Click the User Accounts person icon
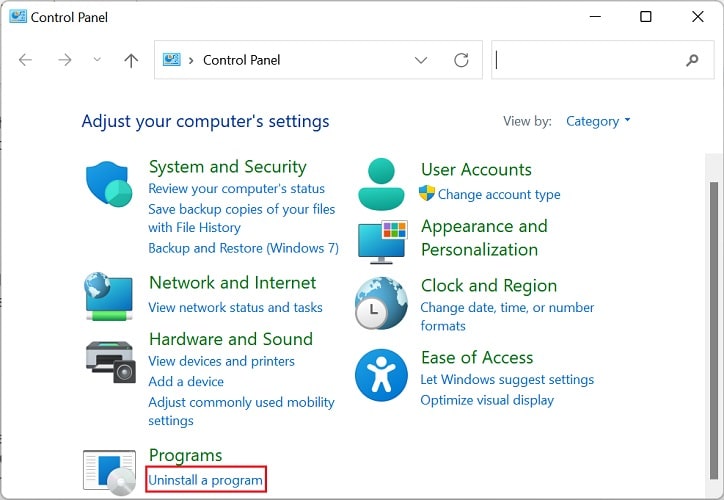This screenshot has height=500, width=724. point(381,184)
